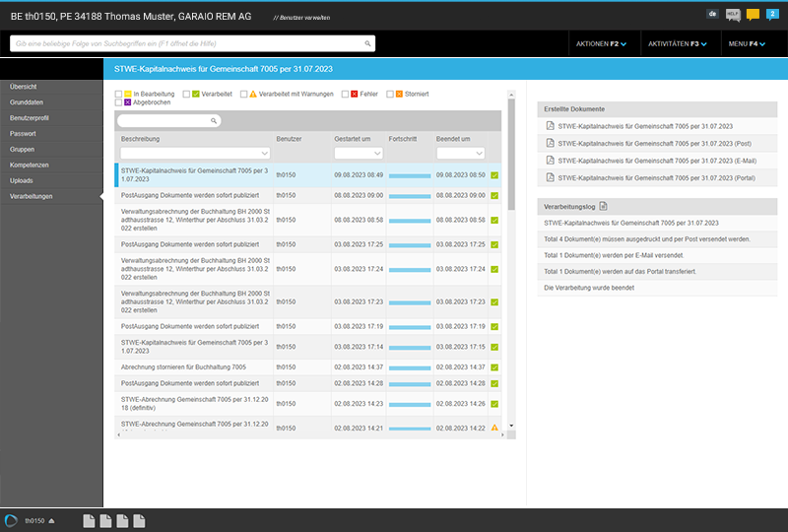
Task: Click the 'de' language selector icon
Action: 712,14
